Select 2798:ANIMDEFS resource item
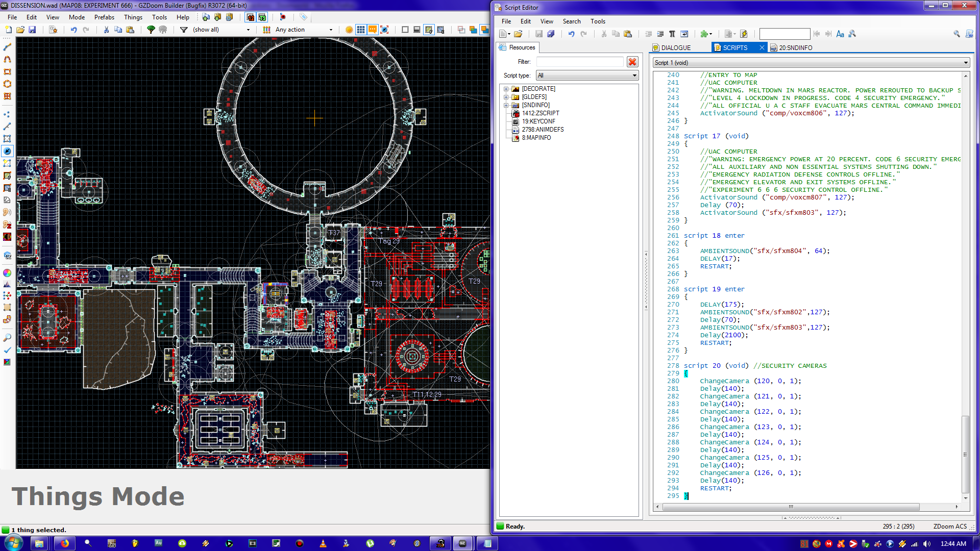980x551 pixels. [x=543, y=130]
